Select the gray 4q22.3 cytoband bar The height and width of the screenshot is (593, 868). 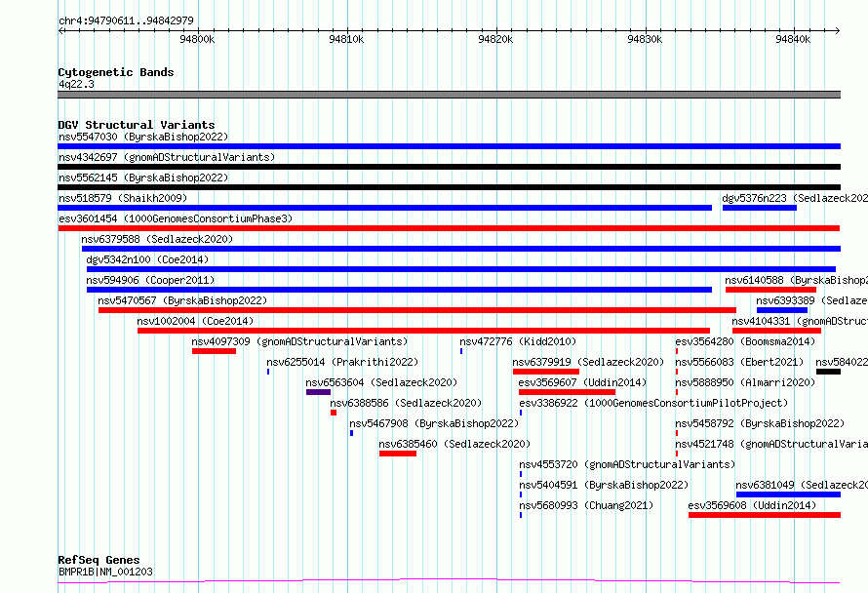pos(449,95)
